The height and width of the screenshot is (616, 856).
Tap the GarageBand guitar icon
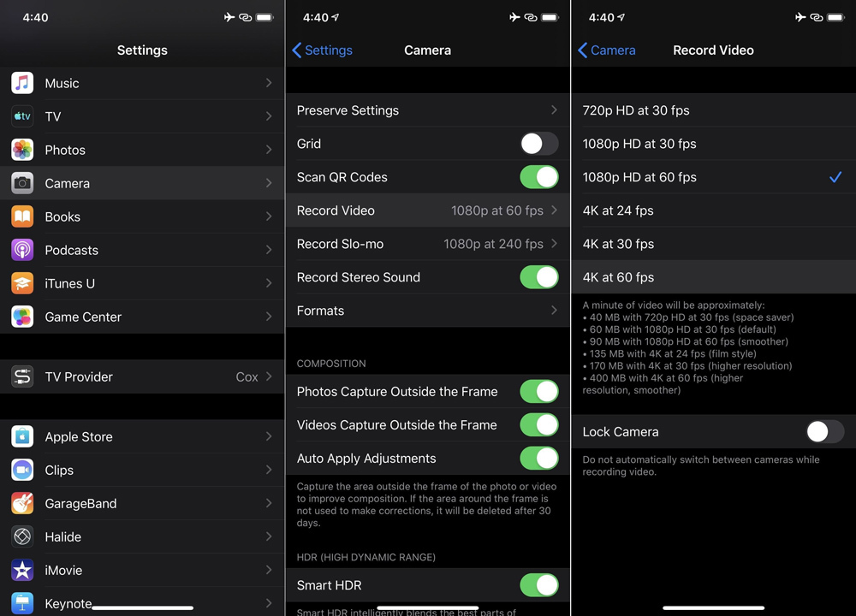(22, 503)
